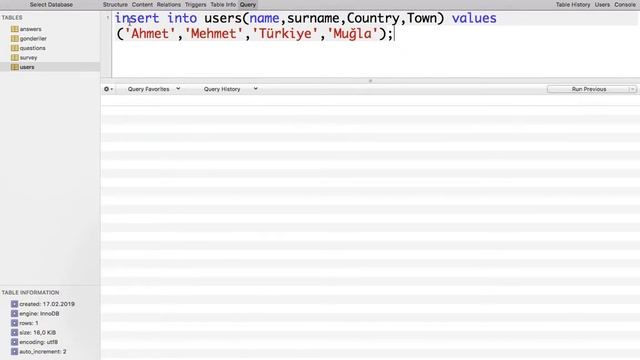
Task: Click the created date info icon
Action: coord(15,304)
